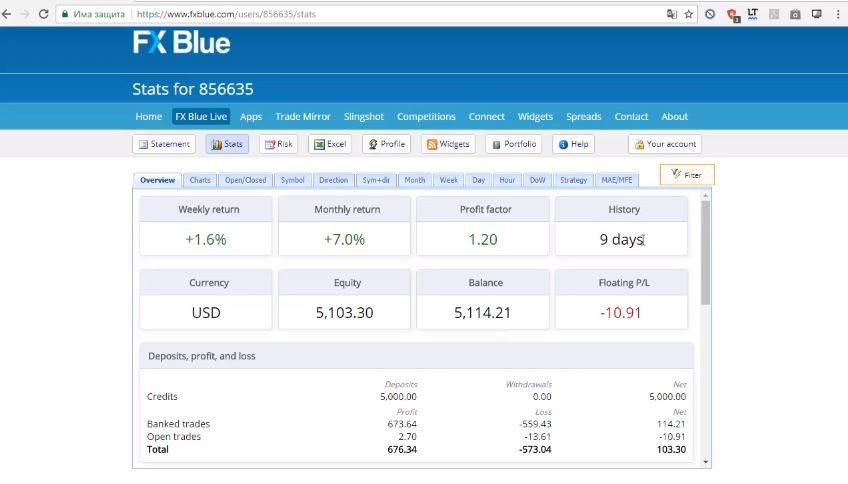Click scrollbar down arrow in stats panel
This screenshot has width=848, height=484.
(x=706, y=462)
